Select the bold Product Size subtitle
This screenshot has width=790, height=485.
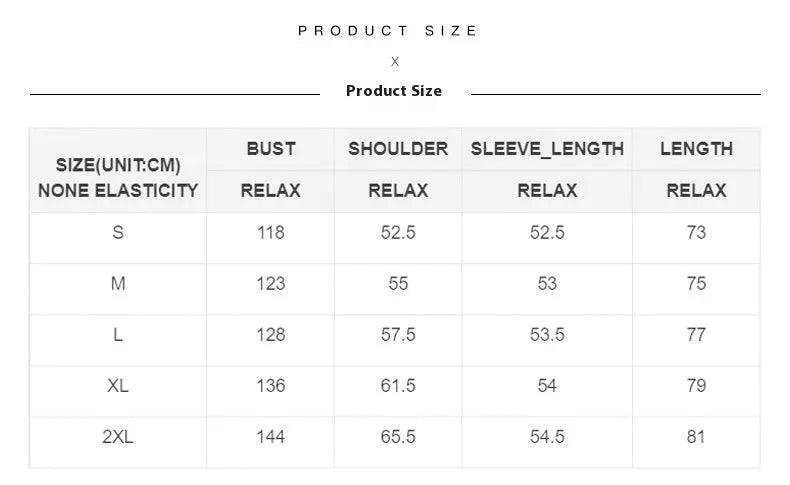click(x=394, y=91)
